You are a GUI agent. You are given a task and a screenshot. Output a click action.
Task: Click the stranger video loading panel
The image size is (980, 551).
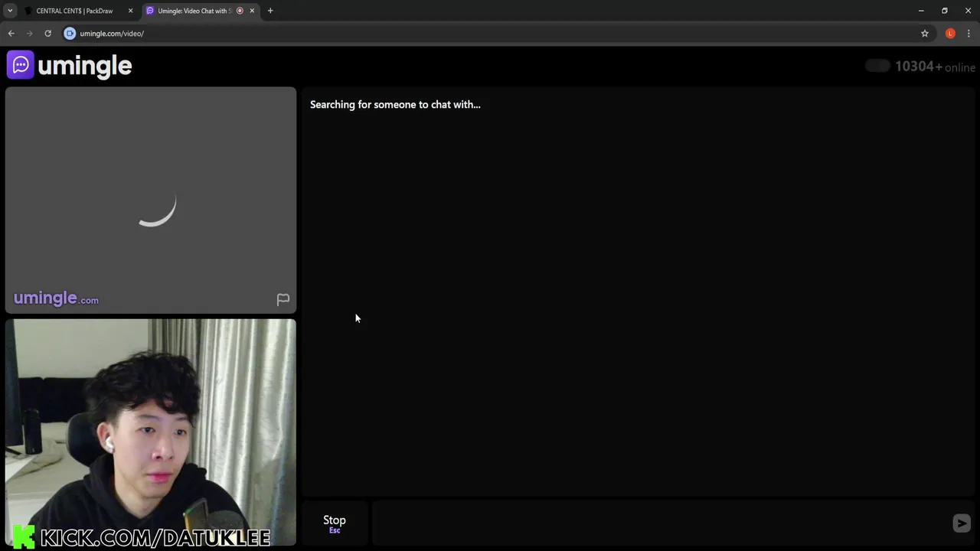(151, 200)
